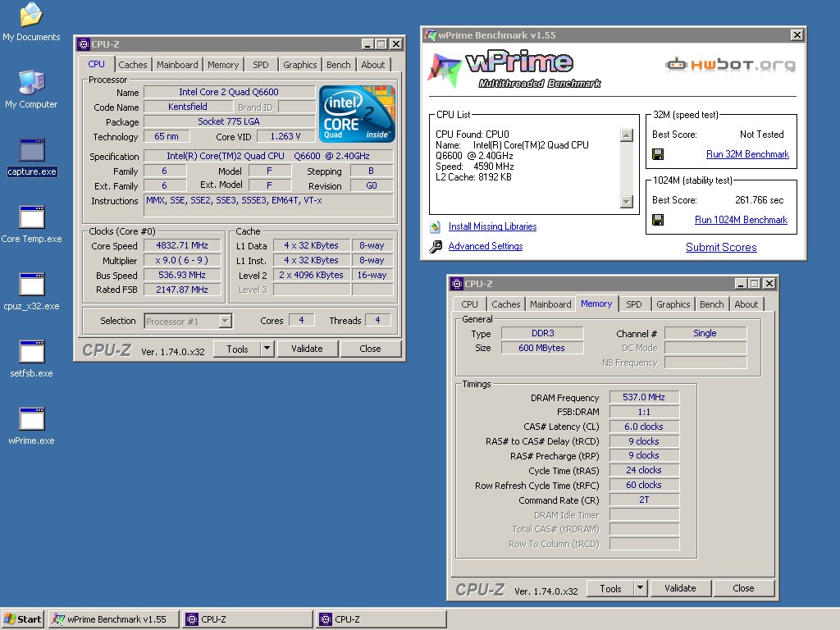This screenshot has height=630, width=840.
Task: Run the 1024M Benchmark link
Action: (x=741, y=220)
